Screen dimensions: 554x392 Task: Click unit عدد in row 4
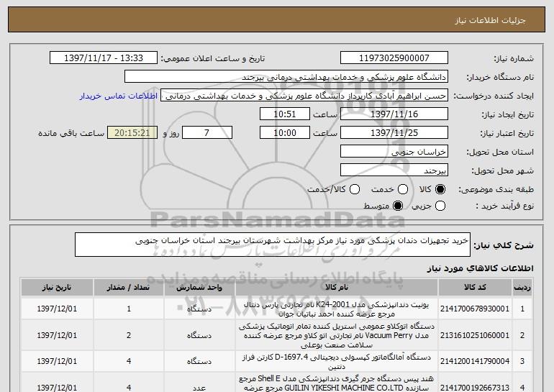coord(199,388)
